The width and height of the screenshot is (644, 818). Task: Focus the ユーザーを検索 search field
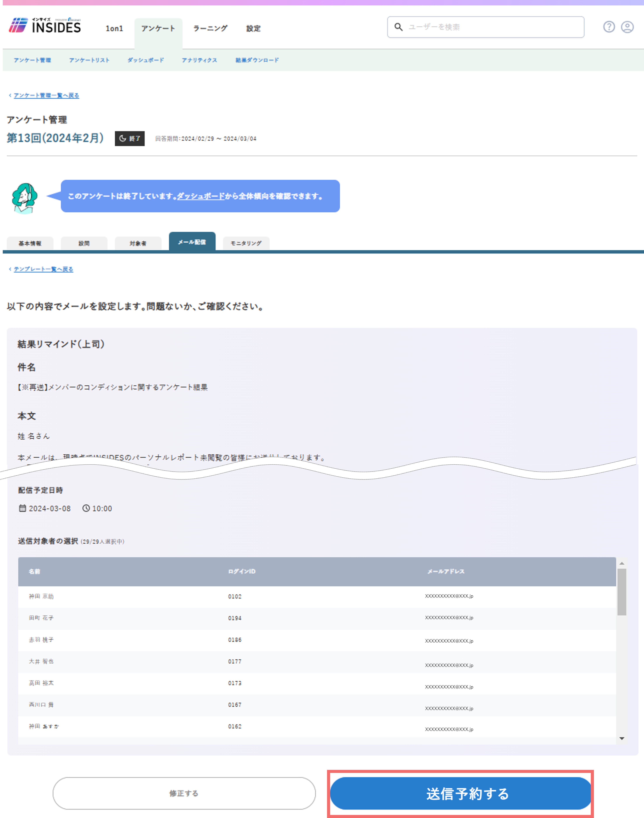(486, 27)
